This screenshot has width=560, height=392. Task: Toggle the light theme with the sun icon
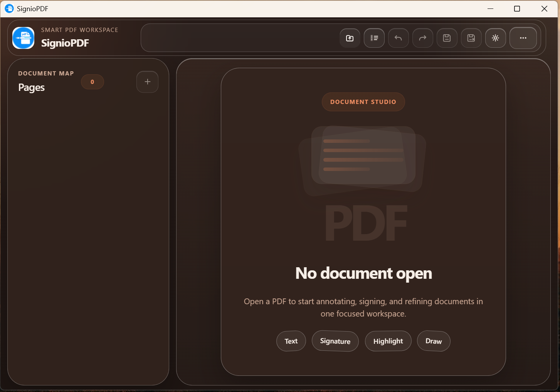tap(495, 38)
